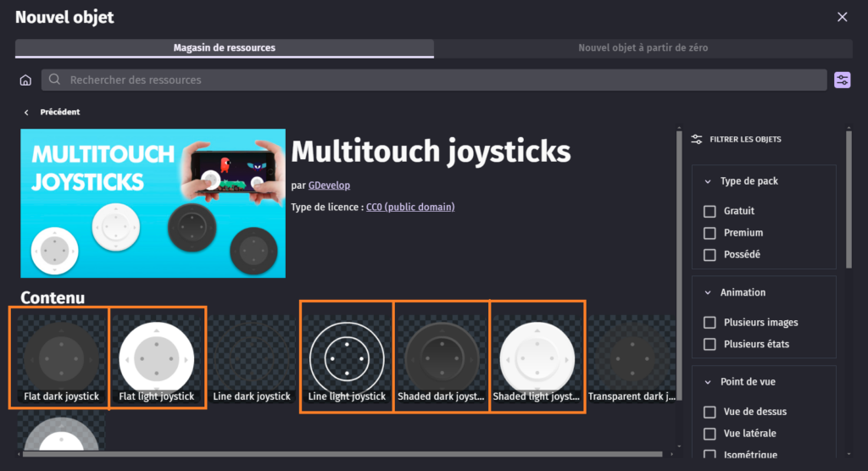Click the Rechercher des ressources search field
Screen dimensions: 868x471
(x=432, y=80)
